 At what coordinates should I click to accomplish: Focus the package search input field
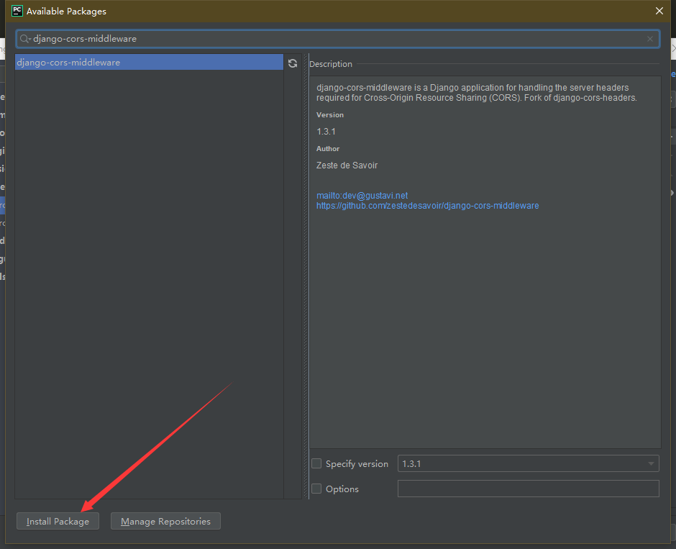click(338, 39)
